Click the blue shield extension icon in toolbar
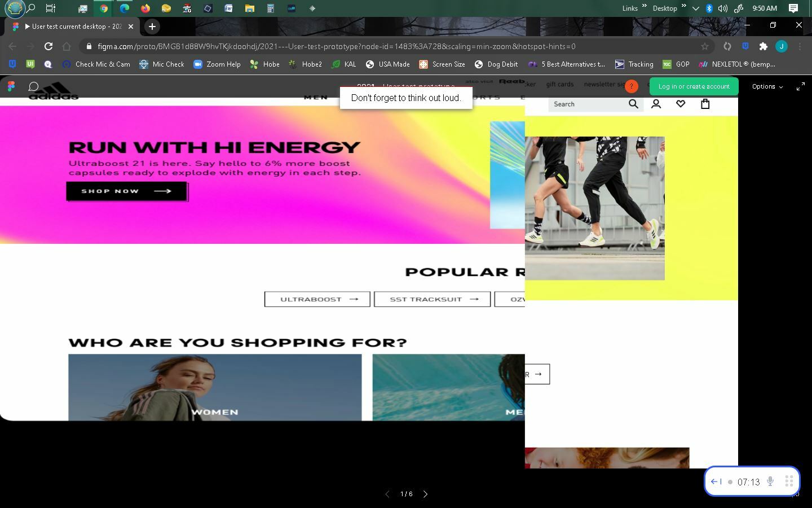The height and width of the screenshot is (508, 812). click(745, 46)
